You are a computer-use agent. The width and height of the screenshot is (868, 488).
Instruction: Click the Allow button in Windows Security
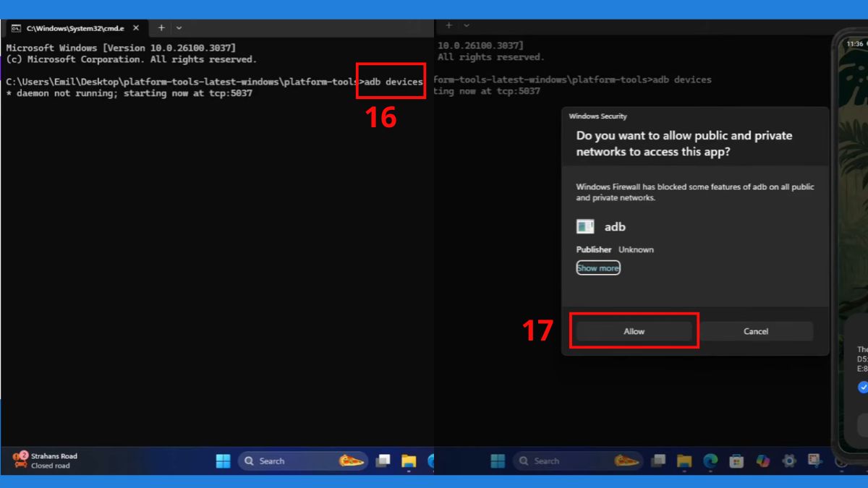(x=634, y=331)
